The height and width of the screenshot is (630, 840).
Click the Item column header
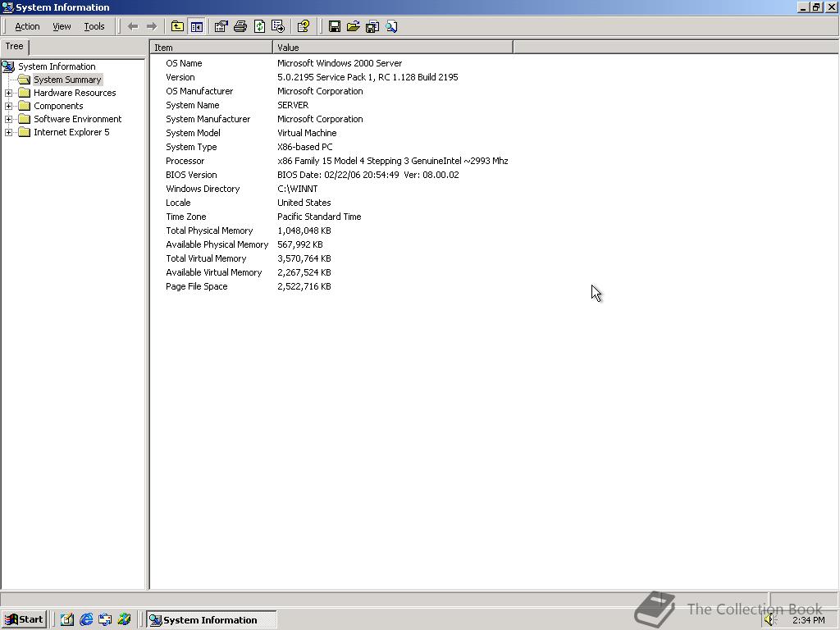tap(211, 47)
